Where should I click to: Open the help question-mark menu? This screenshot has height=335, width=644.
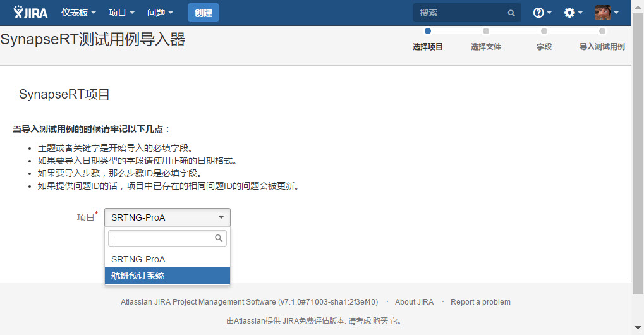click(542, 13)
